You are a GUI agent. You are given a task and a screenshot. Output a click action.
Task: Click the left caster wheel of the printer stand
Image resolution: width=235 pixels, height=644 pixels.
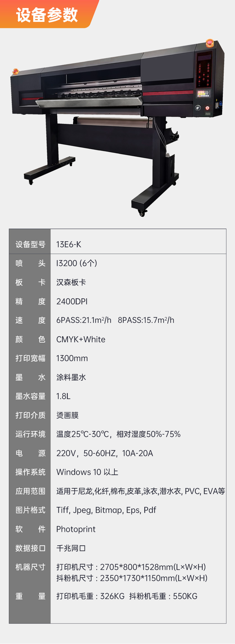tap(31, 182)
